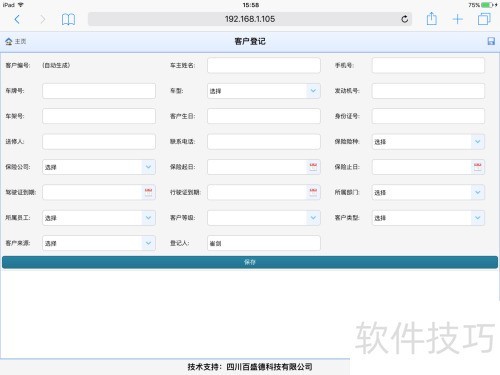Focus the 身份证号 input field
The image size is (500, 375).
pyautogui.click(x=428, y=116)
